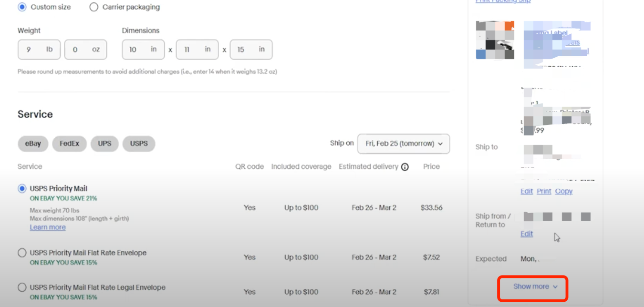
Task: Edit the second dimension field showing 11
Action: tap(197, 50)
